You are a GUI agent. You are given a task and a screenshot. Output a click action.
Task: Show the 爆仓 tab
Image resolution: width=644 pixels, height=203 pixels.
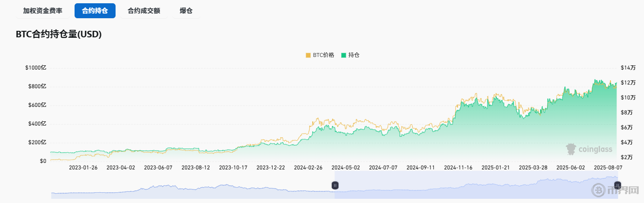[x=186, y=11]
